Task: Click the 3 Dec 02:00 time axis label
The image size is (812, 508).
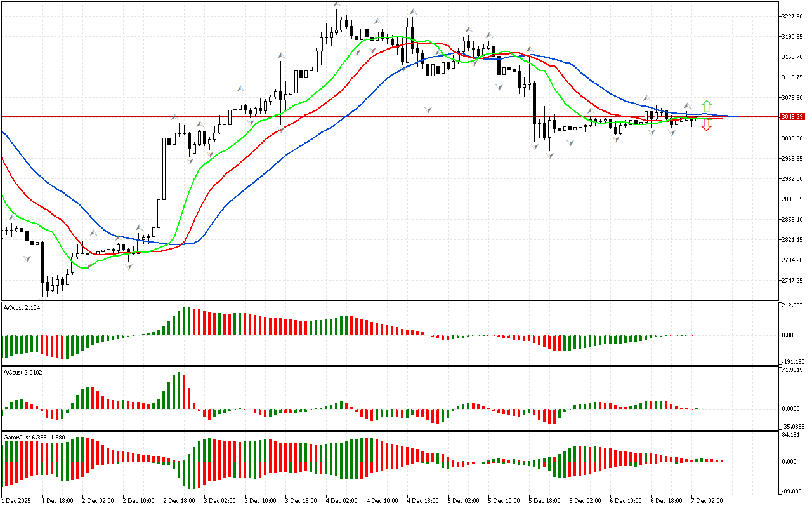Action: (221, 500)
